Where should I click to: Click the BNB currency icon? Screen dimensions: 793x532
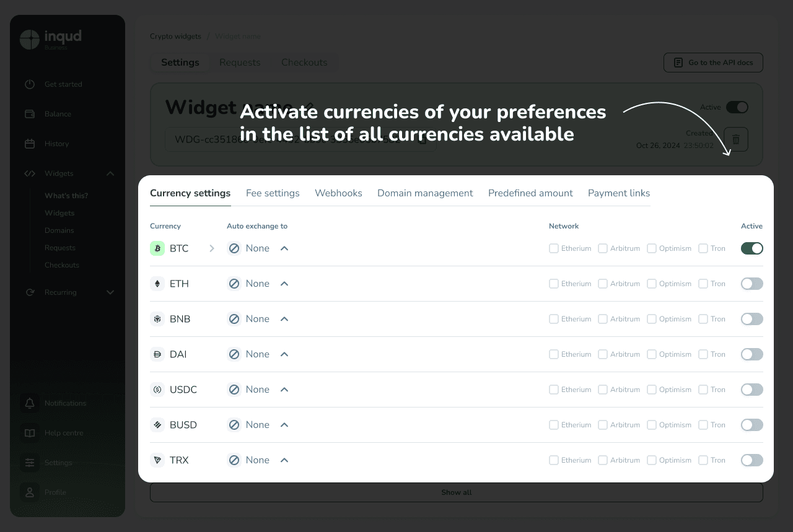coord(157,319)
